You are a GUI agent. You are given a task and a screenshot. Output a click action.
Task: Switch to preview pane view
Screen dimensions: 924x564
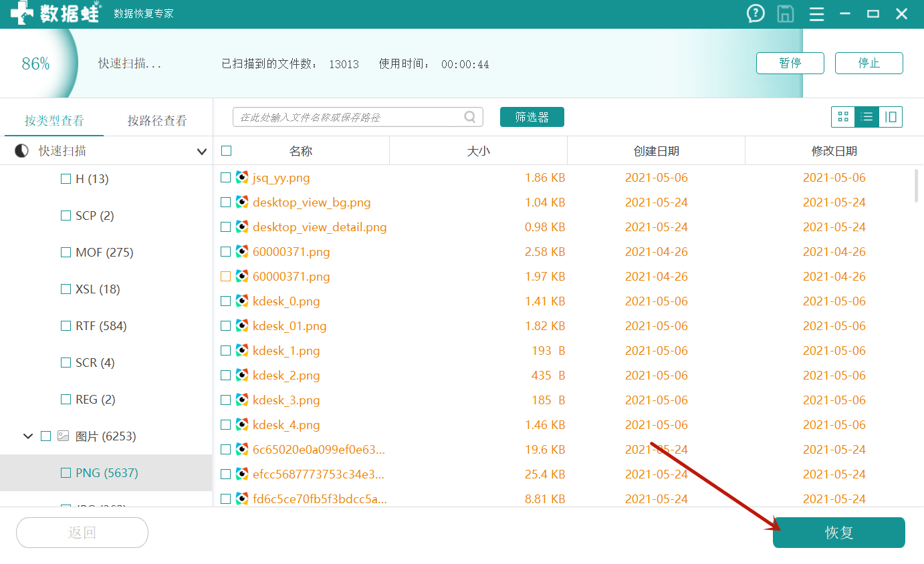[x=891, y=117]
